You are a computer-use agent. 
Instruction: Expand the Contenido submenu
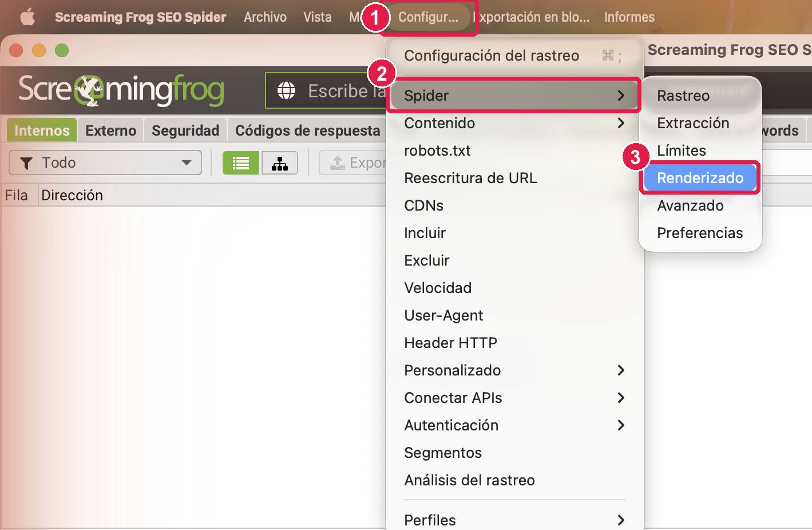pos(514,123)
